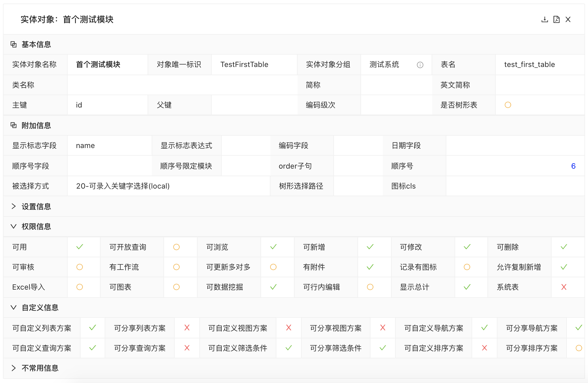
Task: Click the info icon beside 测试系统
Action: pyautogui.click(x=420, y=65)
